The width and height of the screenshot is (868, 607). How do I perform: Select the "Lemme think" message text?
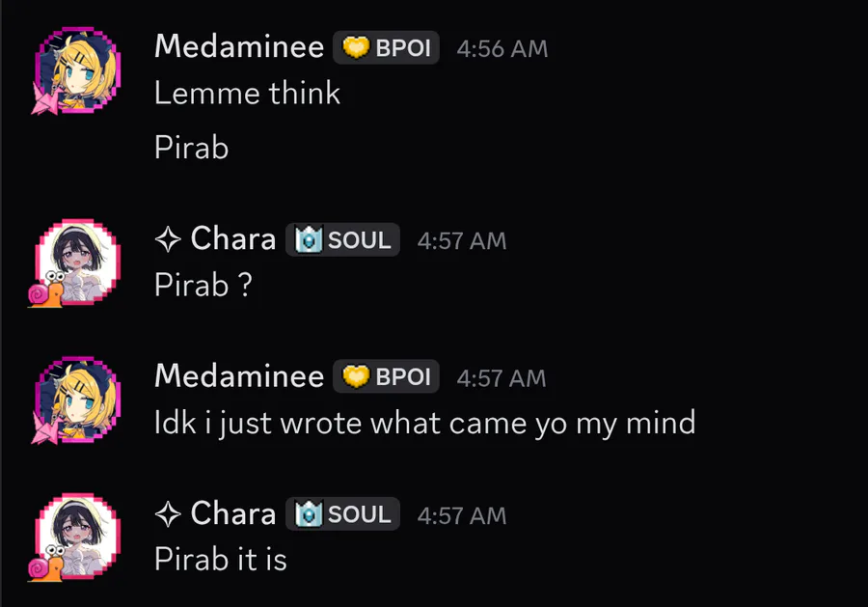pos(247,94)
